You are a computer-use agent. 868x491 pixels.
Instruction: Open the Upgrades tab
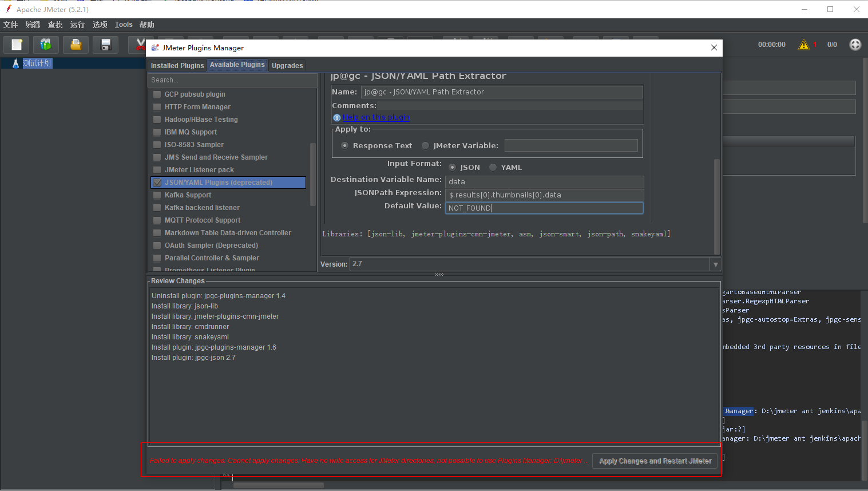[x=287, y=65]
